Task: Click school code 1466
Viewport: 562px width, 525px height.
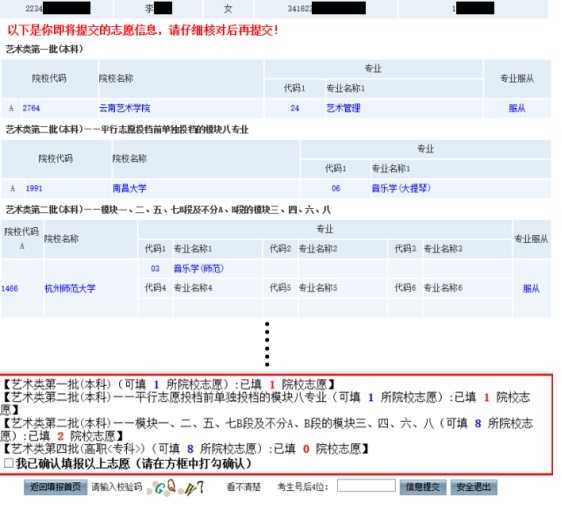Action: [9, 288]
